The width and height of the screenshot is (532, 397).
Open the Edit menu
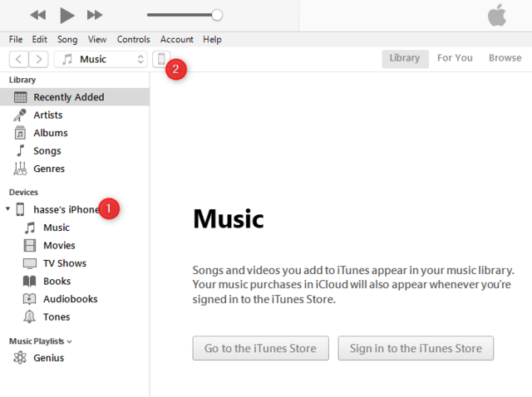39,39
